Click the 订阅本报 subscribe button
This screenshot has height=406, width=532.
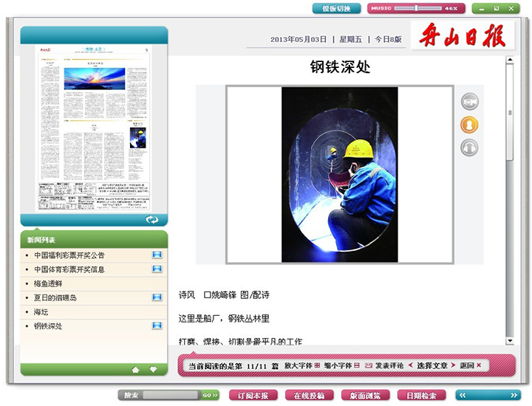pos(253,396)
